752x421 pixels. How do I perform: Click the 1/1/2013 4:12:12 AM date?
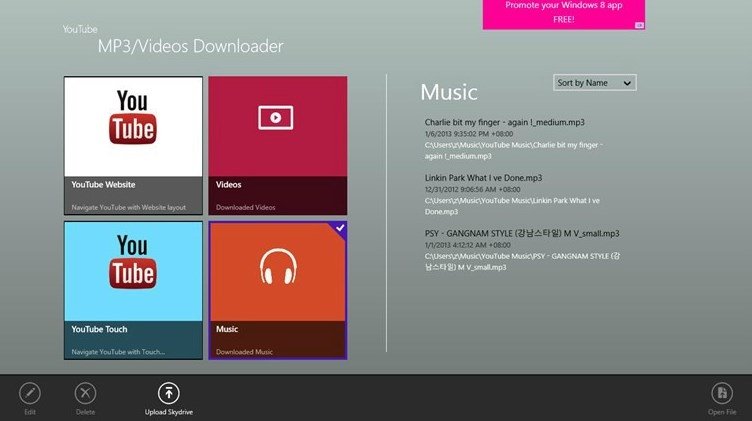(468, 245)
